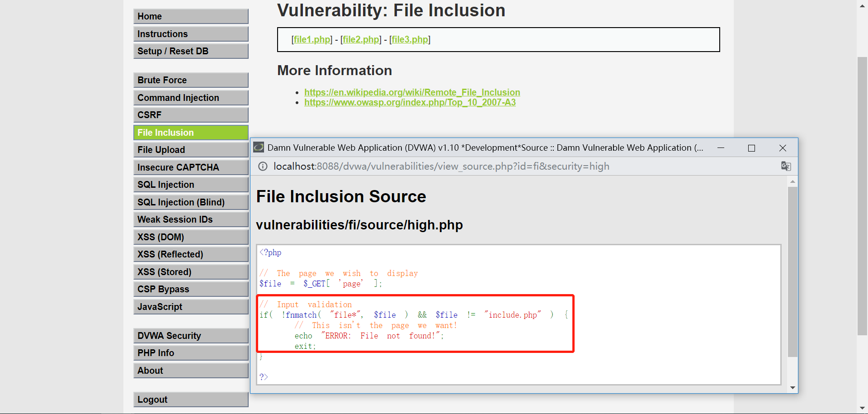868x414 pixels.
Task: Close the DVWA source popup window
Action: pyautogui.click(x=783, y=148)
